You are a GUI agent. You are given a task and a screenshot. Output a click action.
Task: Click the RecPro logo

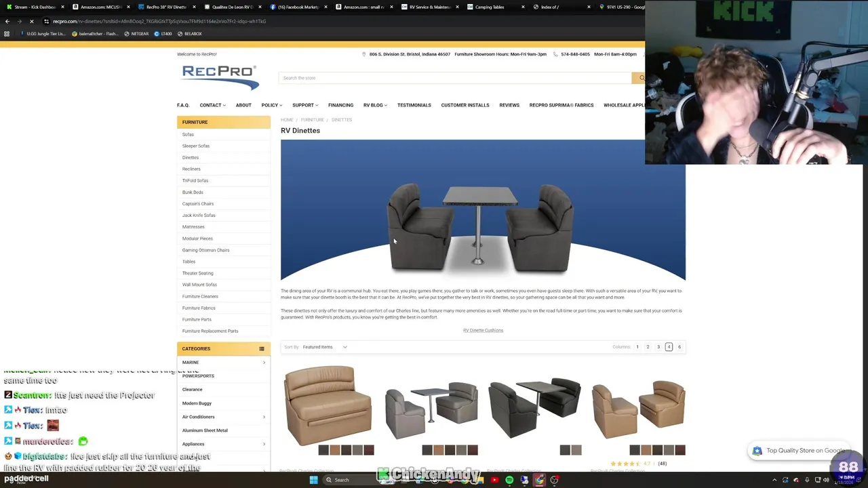tap(220, 77)
